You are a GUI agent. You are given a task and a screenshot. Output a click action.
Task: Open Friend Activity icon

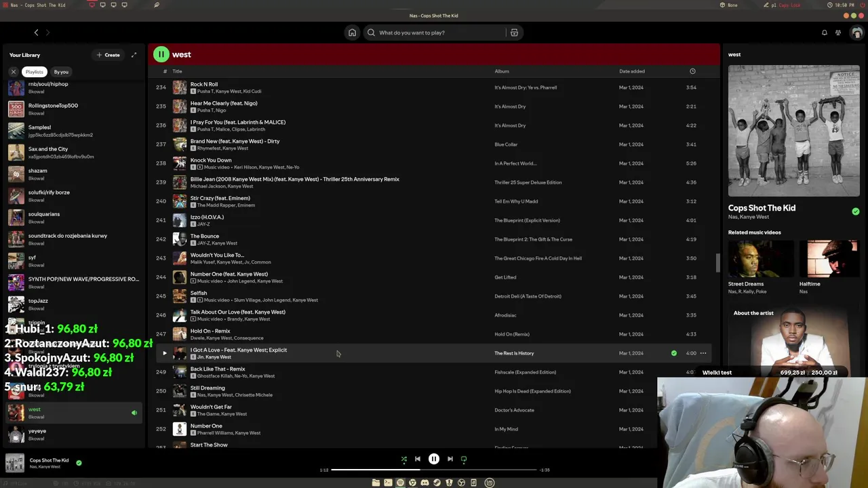point(838,33)
